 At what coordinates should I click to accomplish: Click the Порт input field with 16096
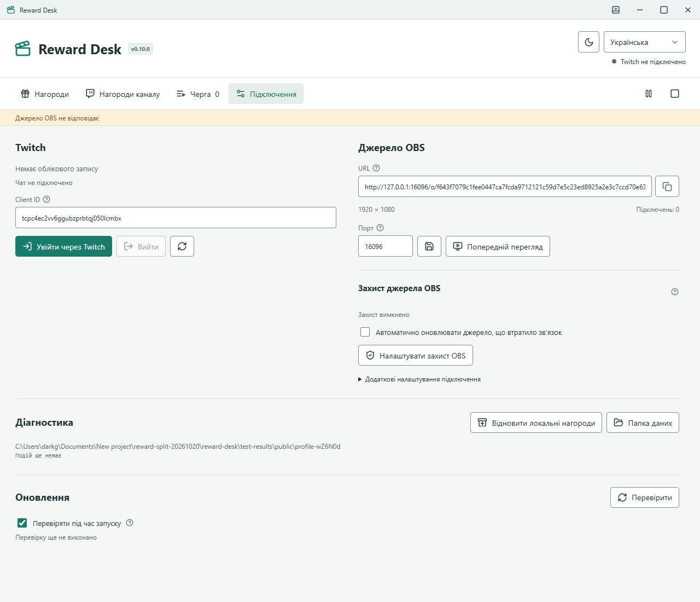point(386,246)
